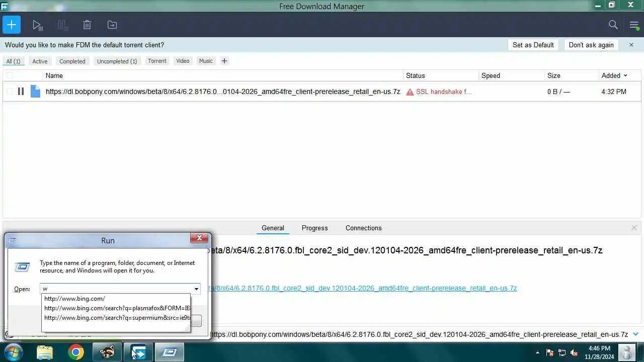
Task: Open Windows Explorer from the taskbar
Action: tap(45, 352)
